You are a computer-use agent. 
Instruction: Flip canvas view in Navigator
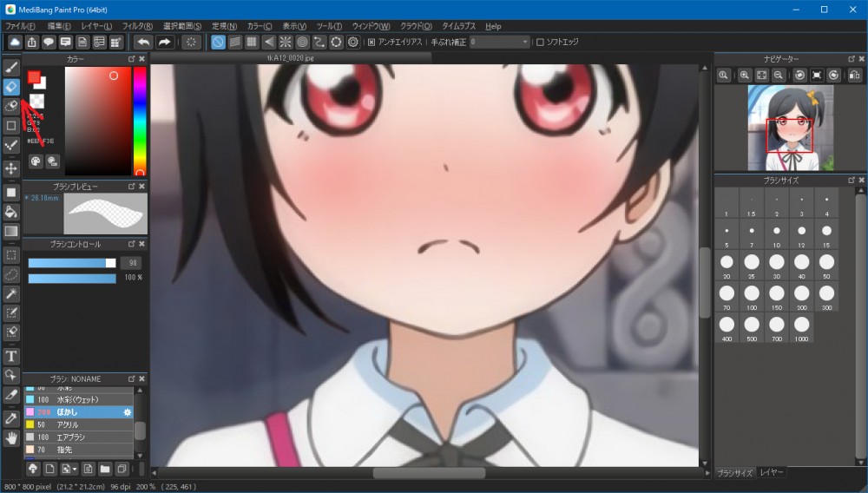coord(855,76)
